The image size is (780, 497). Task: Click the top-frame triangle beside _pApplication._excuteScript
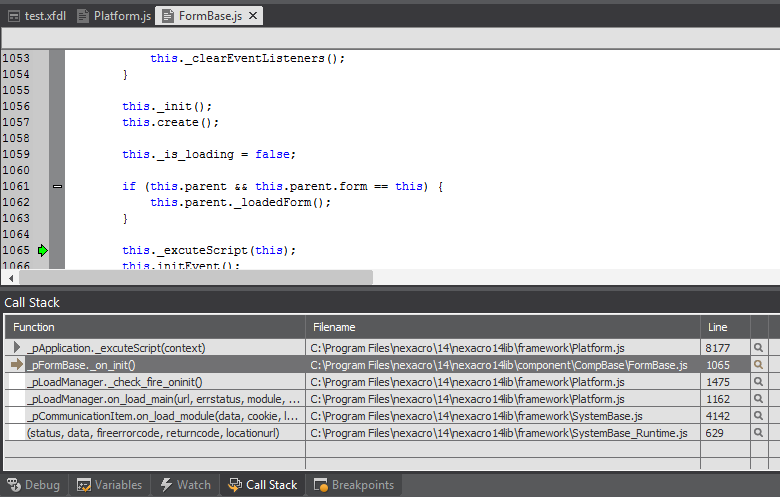[16, 347]
